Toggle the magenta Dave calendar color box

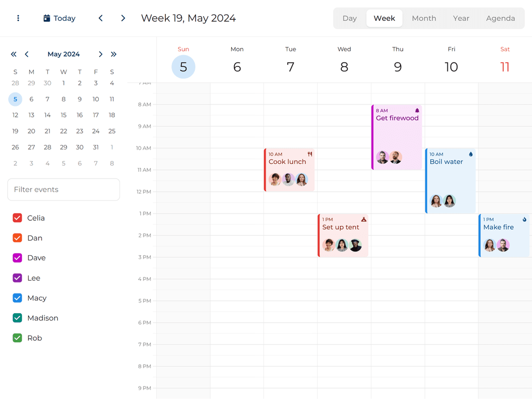(17, 258)
